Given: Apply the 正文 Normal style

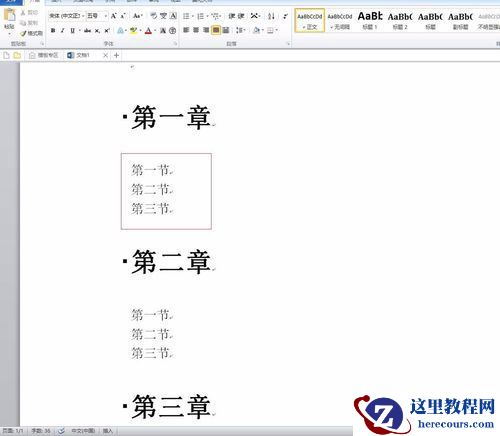Looking at the screenshot, I should (x=310, y=21).
